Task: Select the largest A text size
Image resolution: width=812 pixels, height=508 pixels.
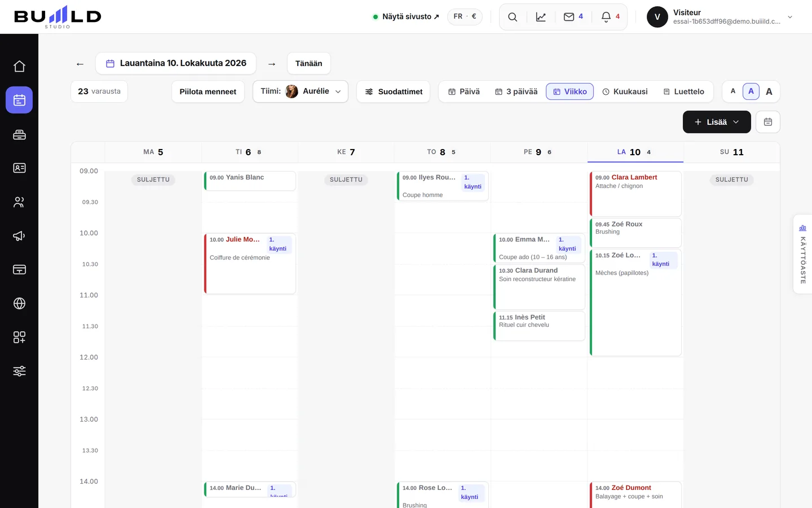Action: (769, 91)
